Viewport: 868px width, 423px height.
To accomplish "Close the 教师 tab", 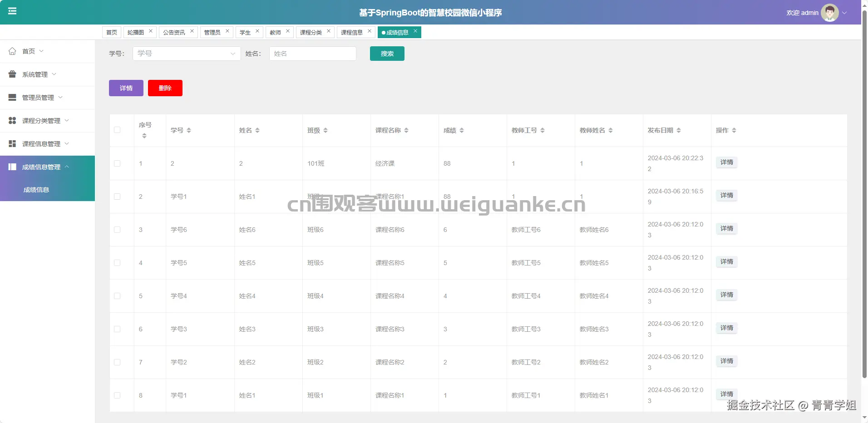I will [288, 31].
